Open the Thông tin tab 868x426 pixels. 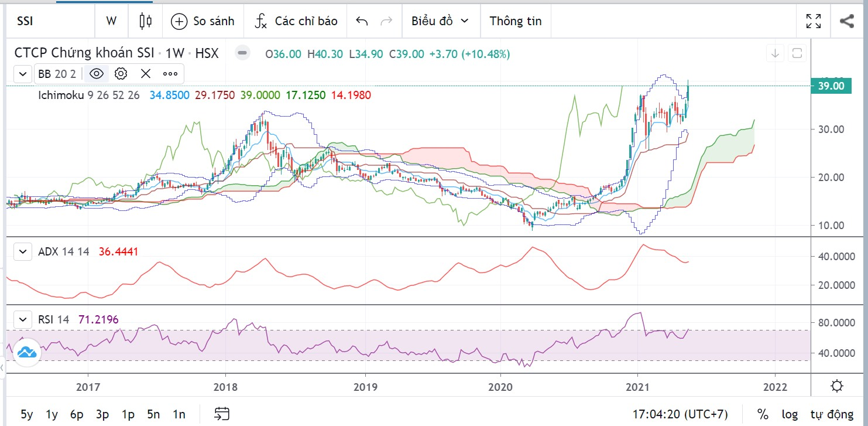point(516,21)
